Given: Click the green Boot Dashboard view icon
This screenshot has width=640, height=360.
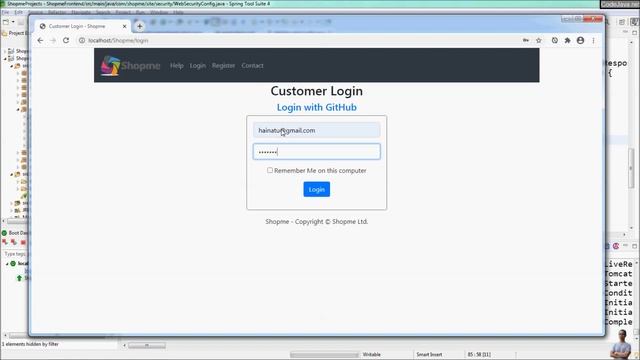Looking at the screenshot, I should click(4, 233).
